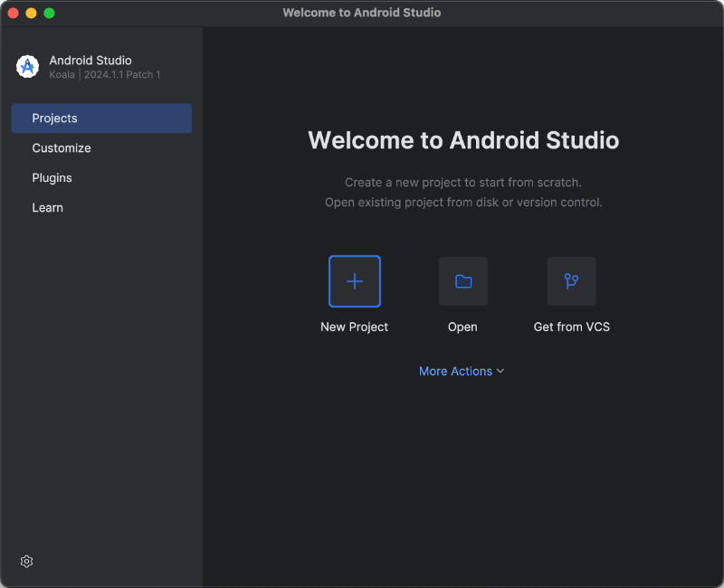
Task: Click the Get from VCS branch icon
Action: coord(572,281)
